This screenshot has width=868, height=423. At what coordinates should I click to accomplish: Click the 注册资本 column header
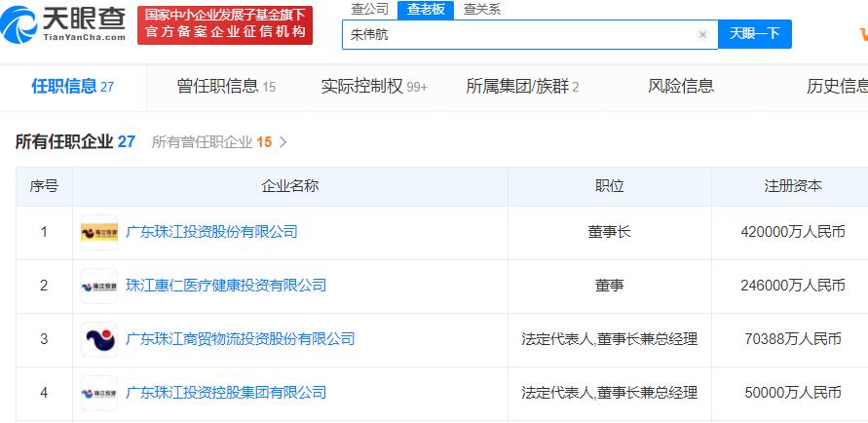793,186
